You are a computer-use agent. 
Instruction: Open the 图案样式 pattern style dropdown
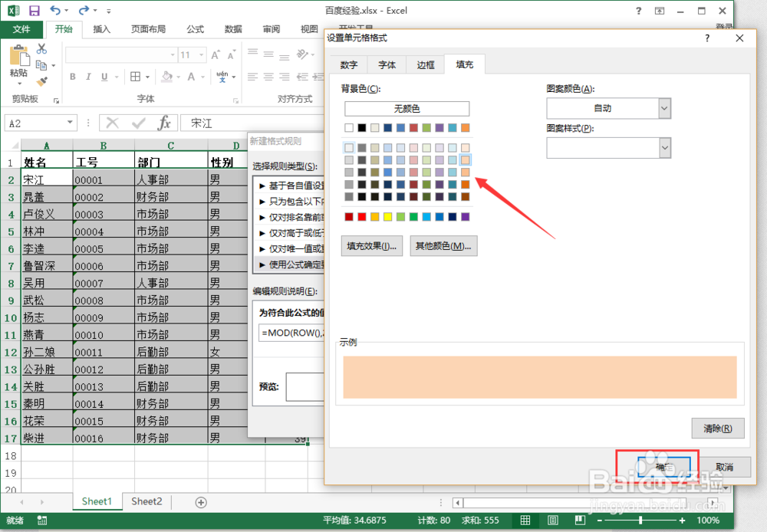coord(663,147)
